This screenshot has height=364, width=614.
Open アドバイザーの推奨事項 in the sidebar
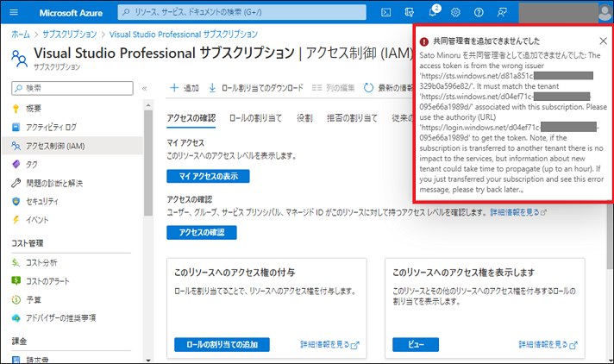(x=60, y=317)
